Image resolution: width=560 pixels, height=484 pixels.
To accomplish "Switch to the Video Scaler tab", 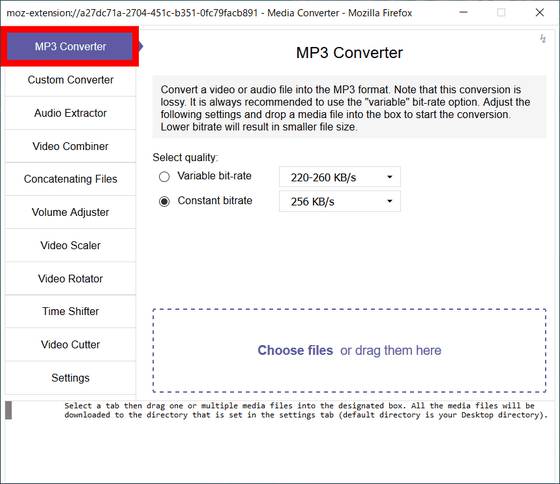I will [x=70, y=245].
